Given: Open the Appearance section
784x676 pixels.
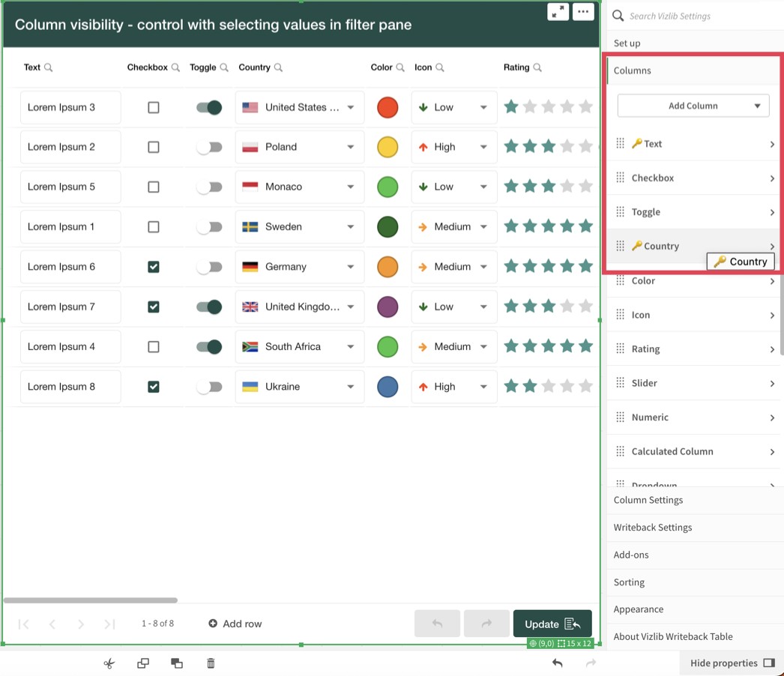Looking at the screenshot, I should [x=639, y=609].
